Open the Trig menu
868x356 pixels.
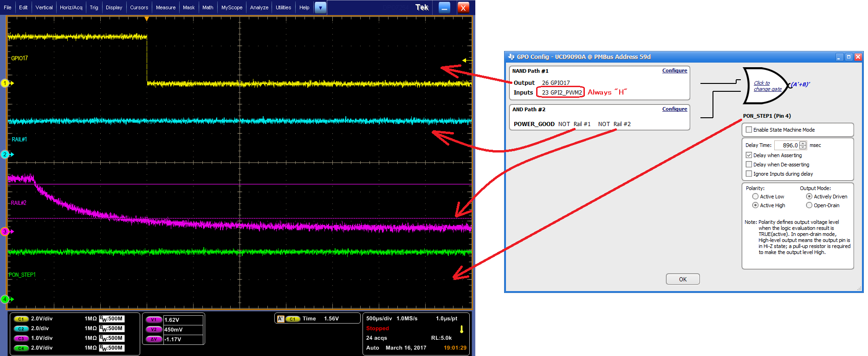[94, 7]
